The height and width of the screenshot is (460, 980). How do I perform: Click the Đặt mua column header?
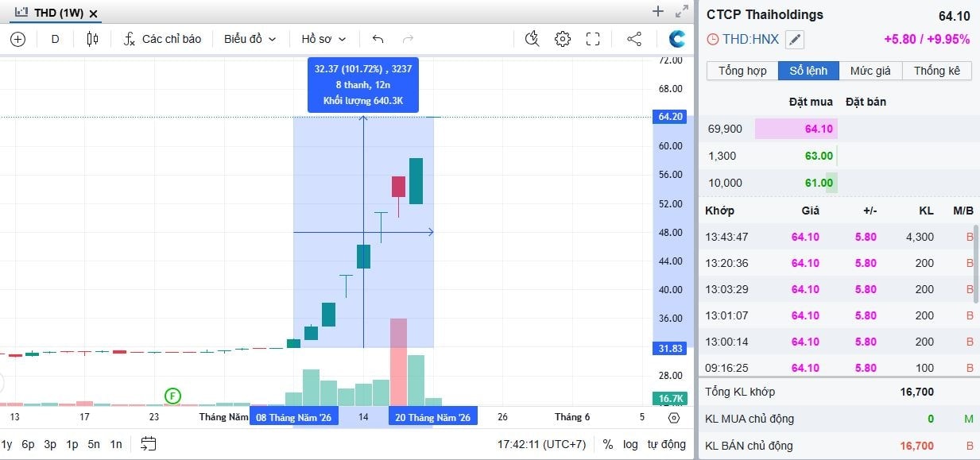[x=811, y=102]
